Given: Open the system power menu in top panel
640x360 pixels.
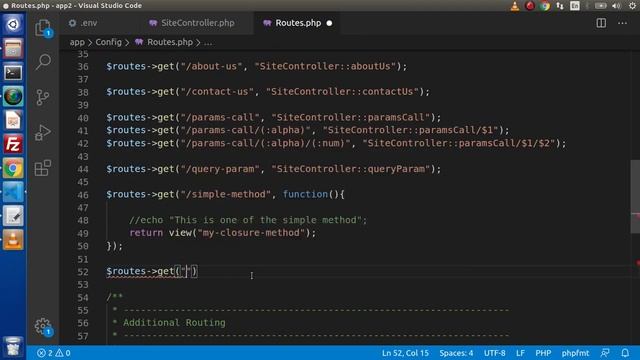Looking at the screenshot, I should click(632, 6).
